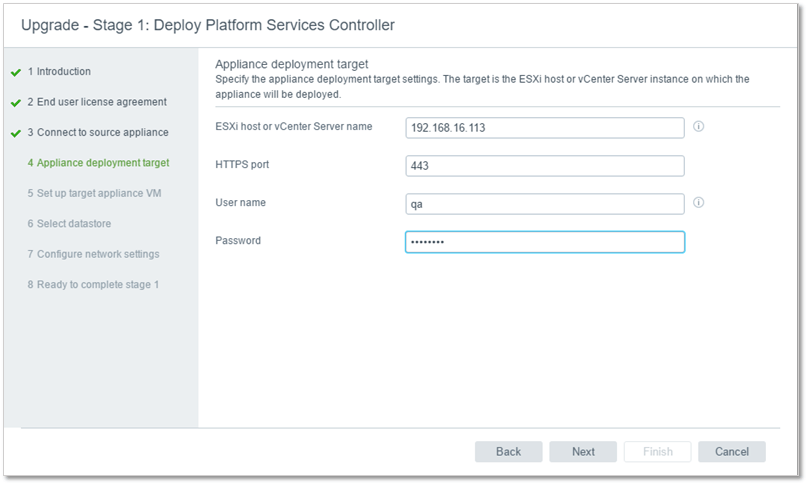This screenshot has width=808, height=485.
Task: Focus the Password input field
Action: coord(545,242)
